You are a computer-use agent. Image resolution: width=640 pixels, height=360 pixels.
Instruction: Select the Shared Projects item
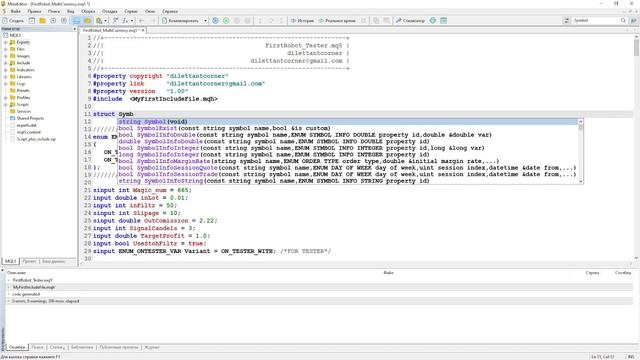[27, 118]
